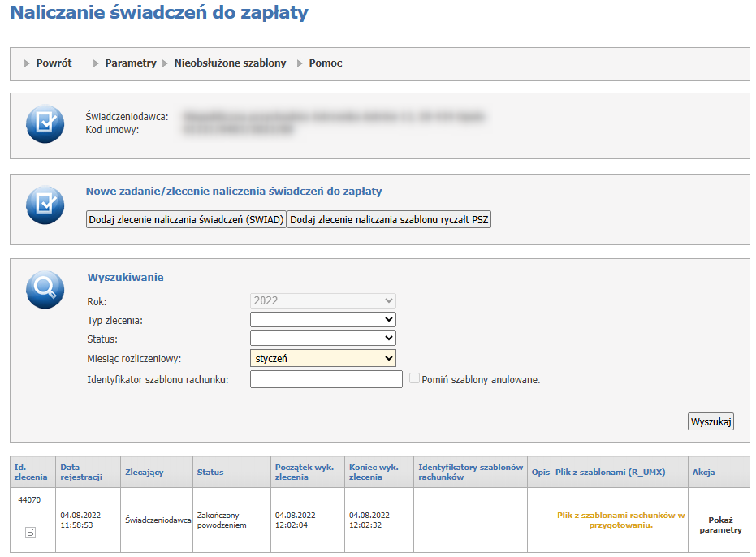
Task: Go to Powrót menu item
Action: tap(54, 63)
